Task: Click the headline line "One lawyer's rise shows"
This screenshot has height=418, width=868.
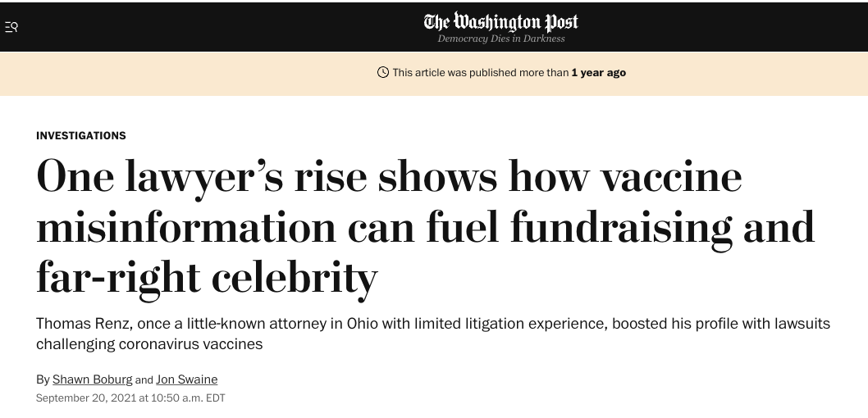Action: click(x=267, y=177)
